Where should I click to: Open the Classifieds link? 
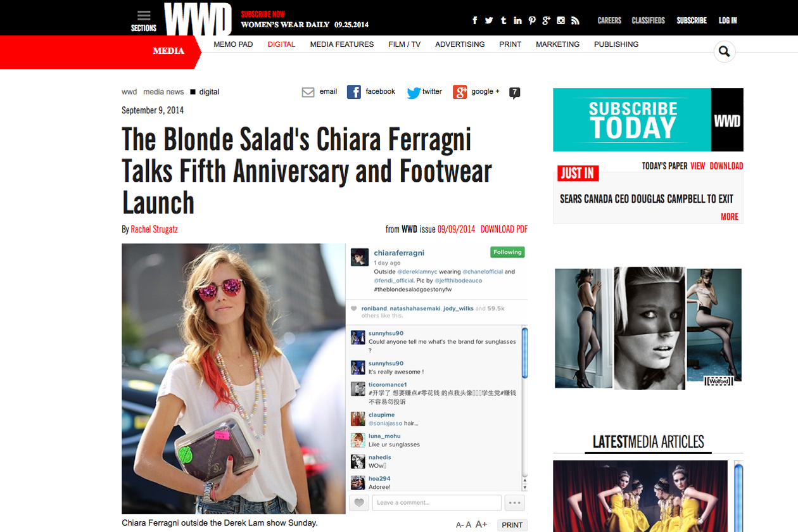point(648,20)
